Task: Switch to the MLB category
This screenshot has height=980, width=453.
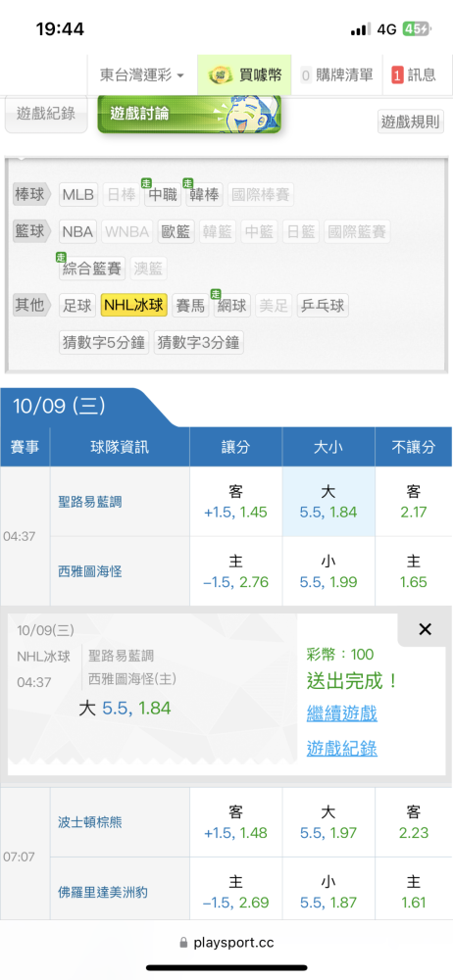Action: click(77, 196)
